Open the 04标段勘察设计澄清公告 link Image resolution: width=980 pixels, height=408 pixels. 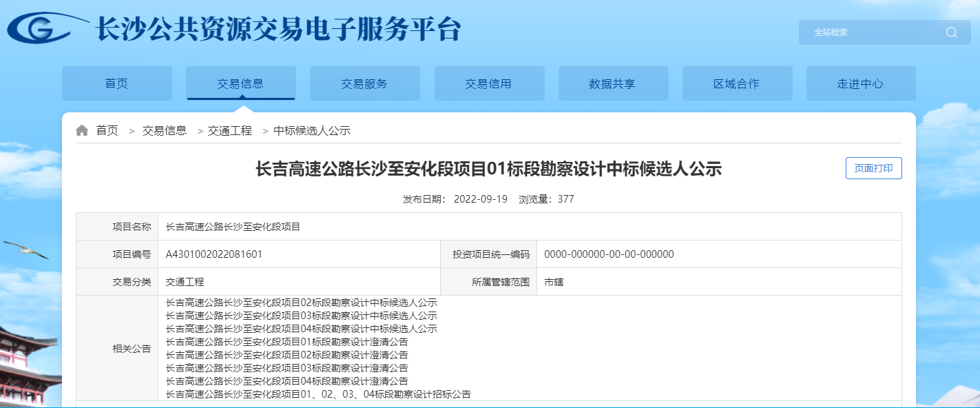click(x=287, y=381)
